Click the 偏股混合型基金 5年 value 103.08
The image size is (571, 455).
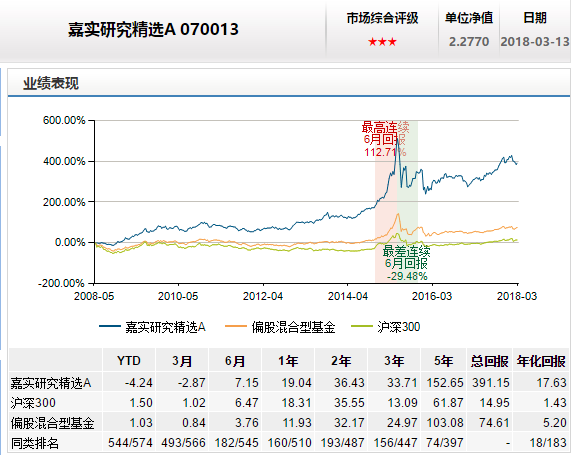445,423
